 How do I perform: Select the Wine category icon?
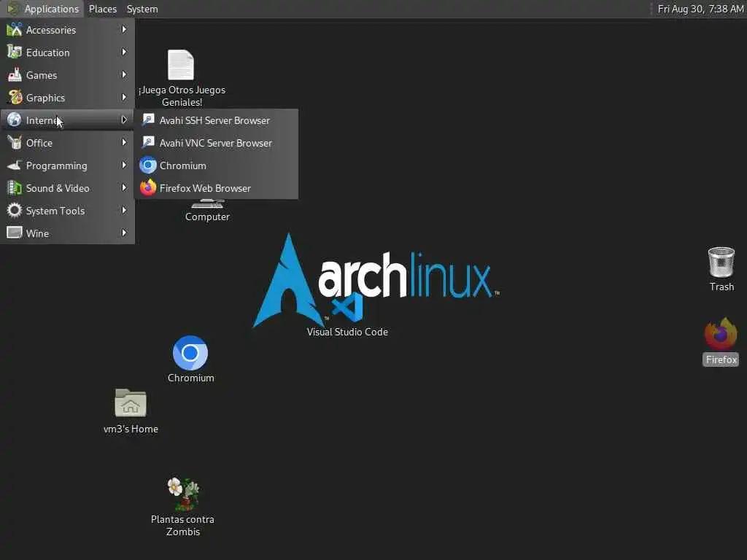click(15, 233)
